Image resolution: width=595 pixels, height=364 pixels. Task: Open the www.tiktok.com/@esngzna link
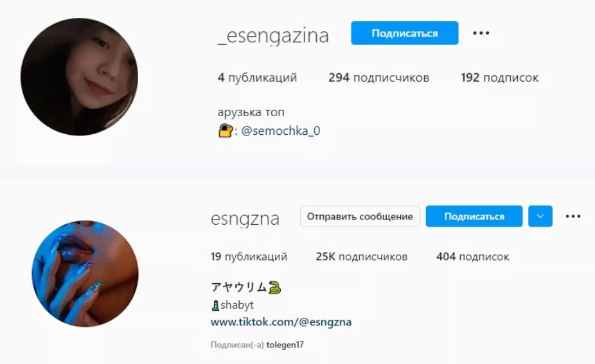[281, 322]
